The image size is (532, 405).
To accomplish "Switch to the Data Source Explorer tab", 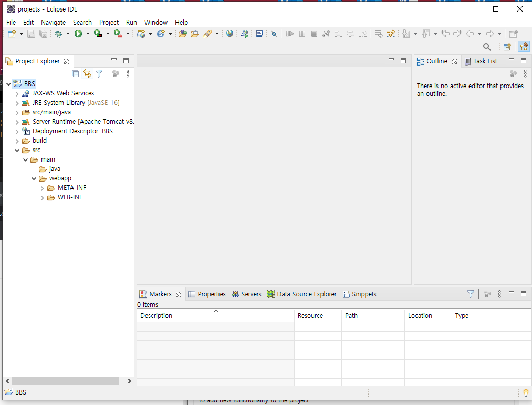I will (x=301, y=294).
